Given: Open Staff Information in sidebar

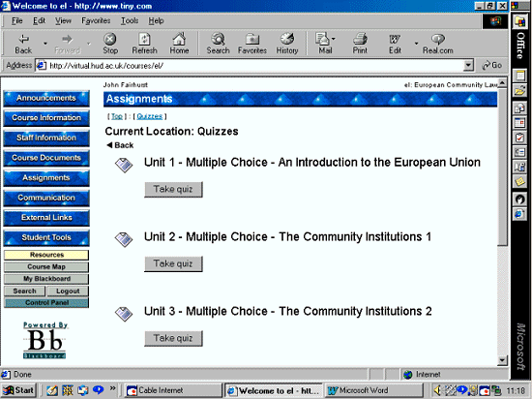Looking at the screenshot, I should tap(46, 138).
